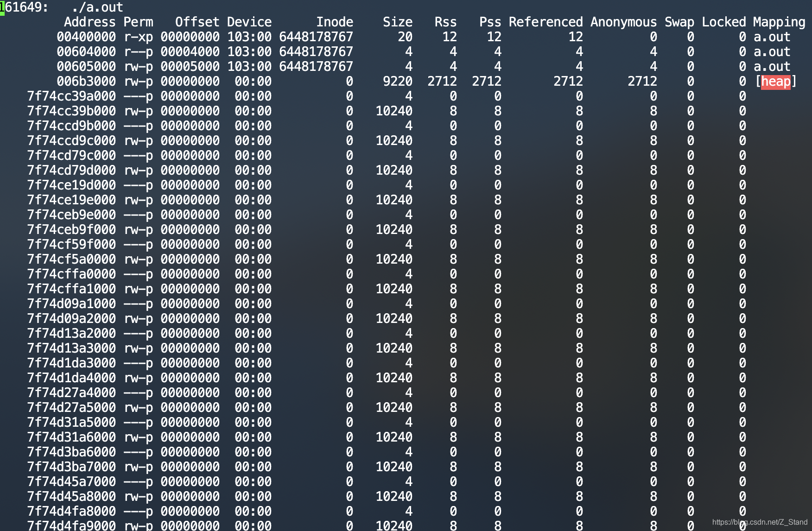Click the Anonymous column header
This screenshot has height=531, width=812.
pyautogui.click(x=624, y=22)
